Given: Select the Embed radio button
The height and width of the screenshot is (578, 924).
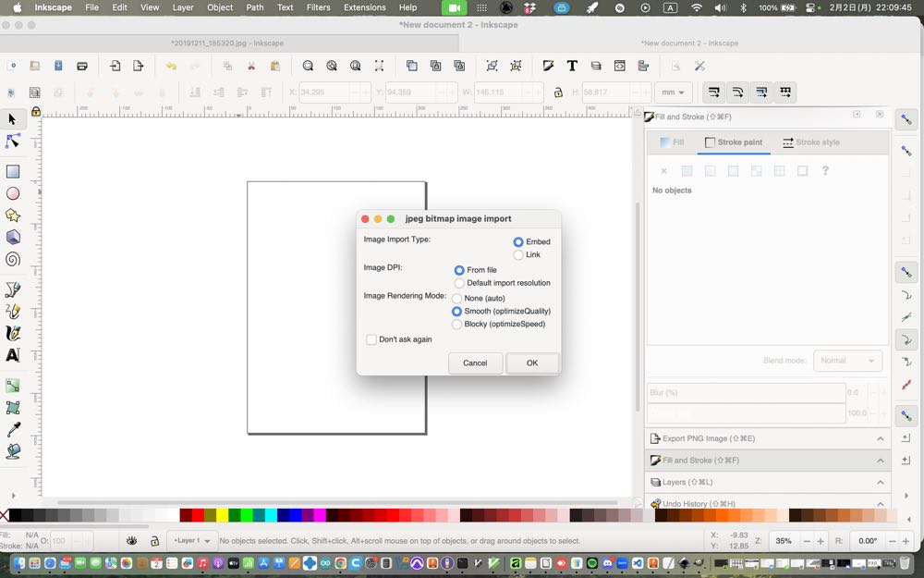Looking at the screenshot, I should (518, 241).
